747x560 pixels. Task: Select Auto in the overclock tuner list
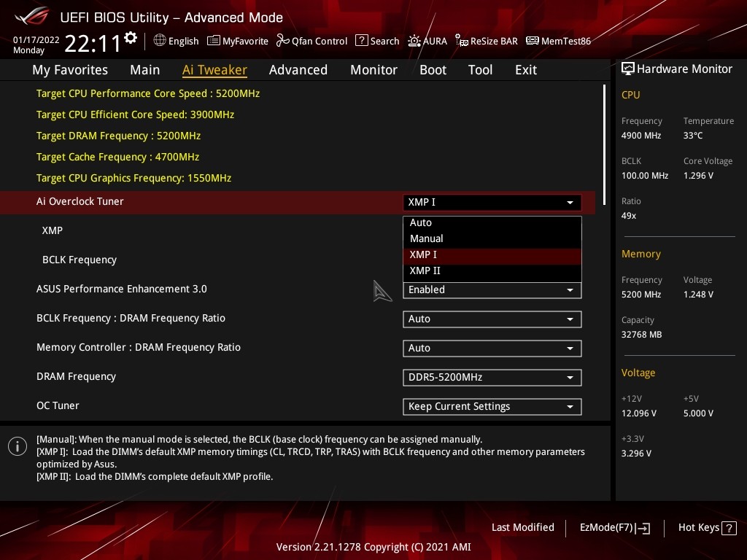[x=421, y=222]
